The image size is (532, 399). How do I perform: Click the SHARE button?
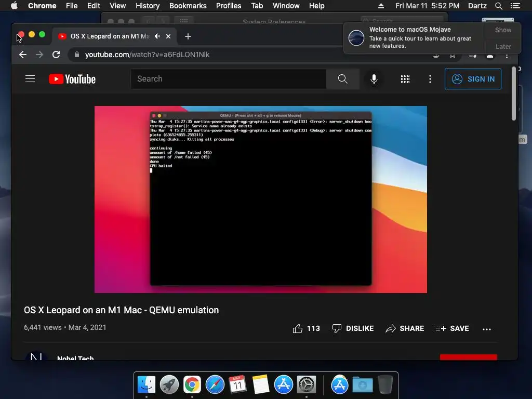point(405,328)
